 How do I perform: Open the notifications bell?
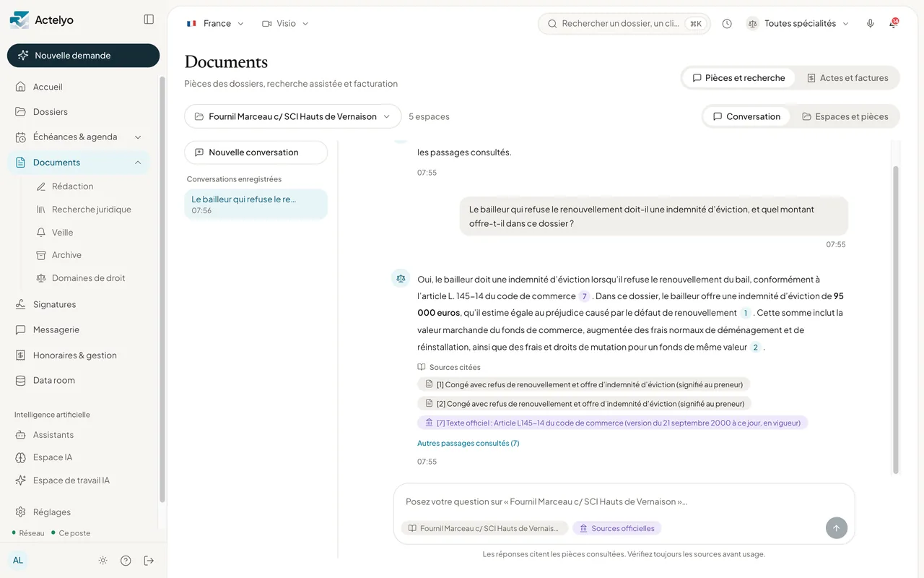click(x=894, y=24)
